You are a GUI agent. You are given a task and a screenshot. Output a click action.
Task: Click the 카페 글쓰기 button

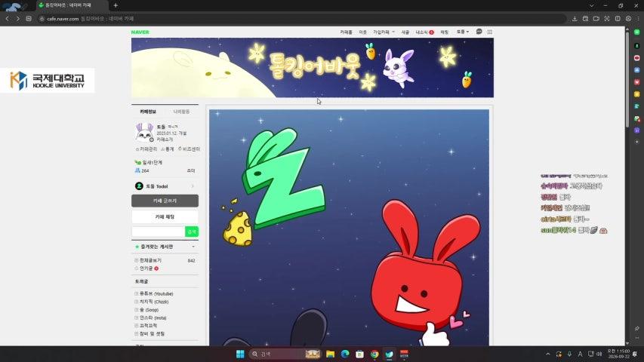[x=165, y=201]
